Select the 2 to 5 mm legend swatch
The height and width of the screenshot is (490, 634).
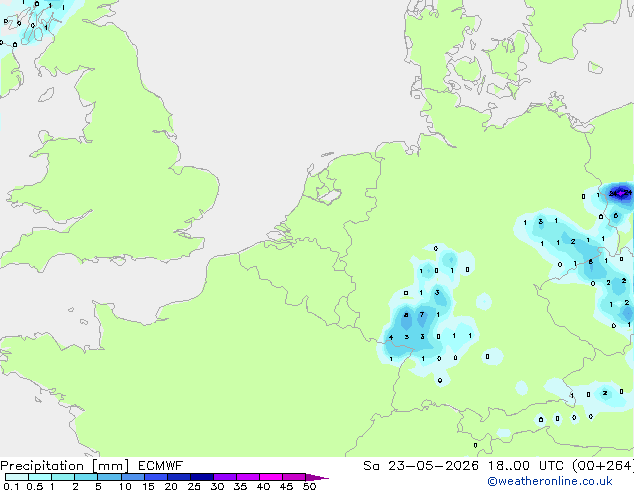tap(86, 477)
